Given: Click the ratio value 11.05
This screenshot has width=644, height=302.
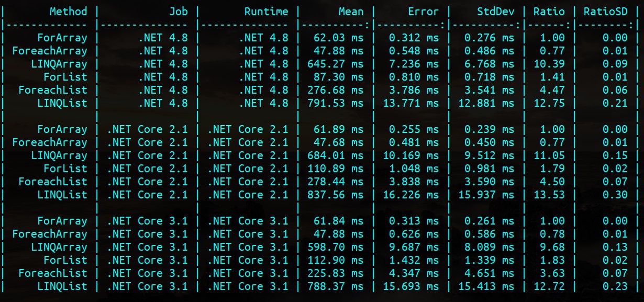Looking at the screenshot, I should point(549,155).
